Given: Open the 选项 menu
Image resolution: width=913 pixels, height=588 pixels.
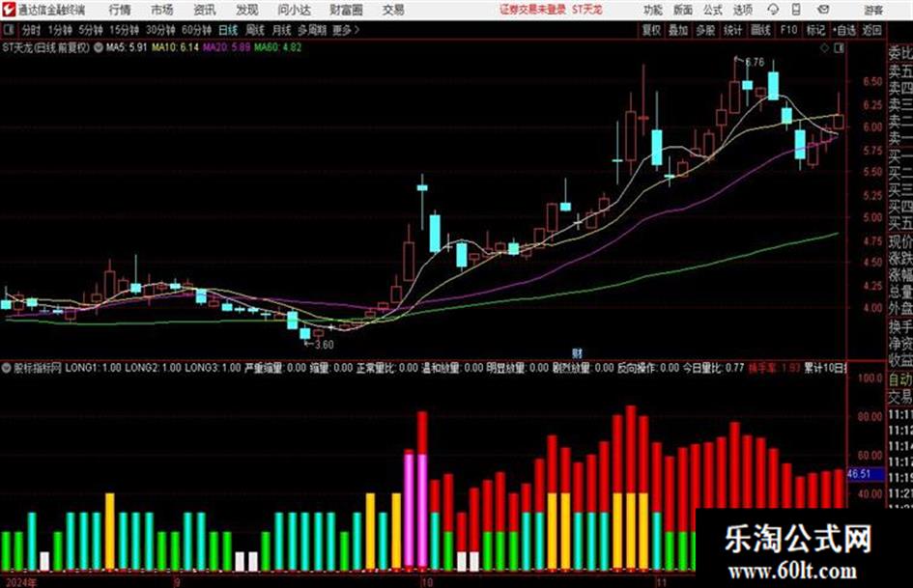Looking at the screenshot, I should tap(742, 10).
